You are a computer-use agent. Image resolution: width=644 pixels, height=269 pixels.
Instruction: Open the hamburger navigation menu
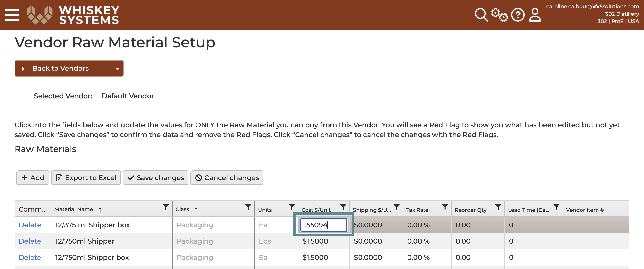tap(12, 15)
